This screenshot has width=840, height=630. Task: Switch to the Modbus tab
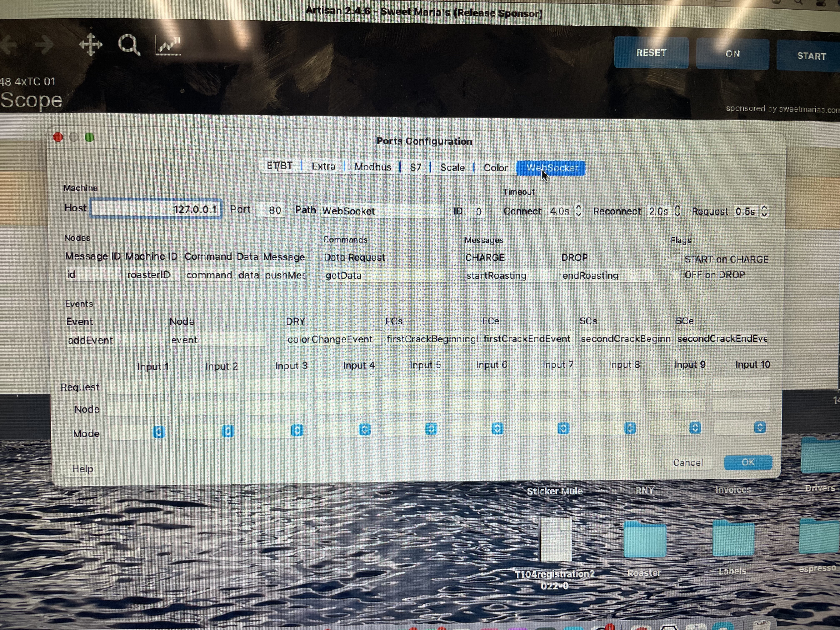coord(372,167)
